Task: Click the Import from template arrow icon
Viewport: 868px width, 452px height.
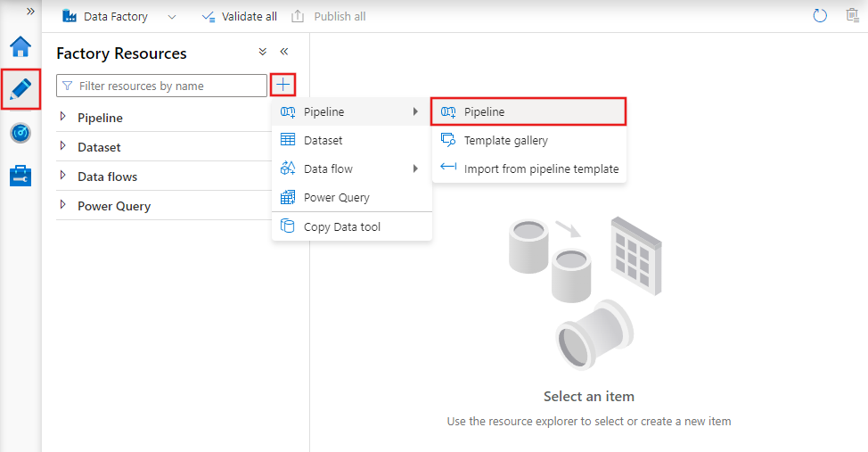Action: (448, 166)
